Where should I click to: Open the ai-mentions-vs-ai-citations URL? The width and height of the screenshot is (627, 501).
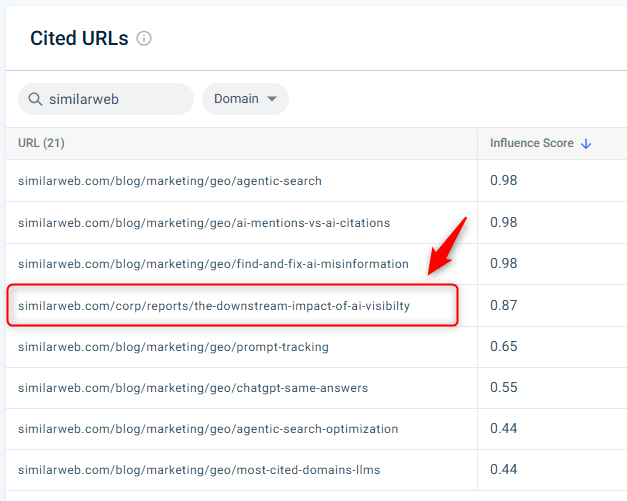(x=204, y=223)
